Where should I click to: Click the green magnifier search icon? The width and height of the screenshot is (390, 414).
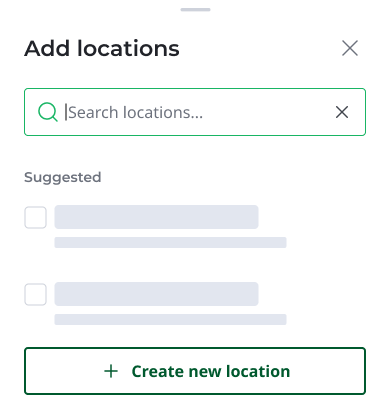click(x=48, y=112)
